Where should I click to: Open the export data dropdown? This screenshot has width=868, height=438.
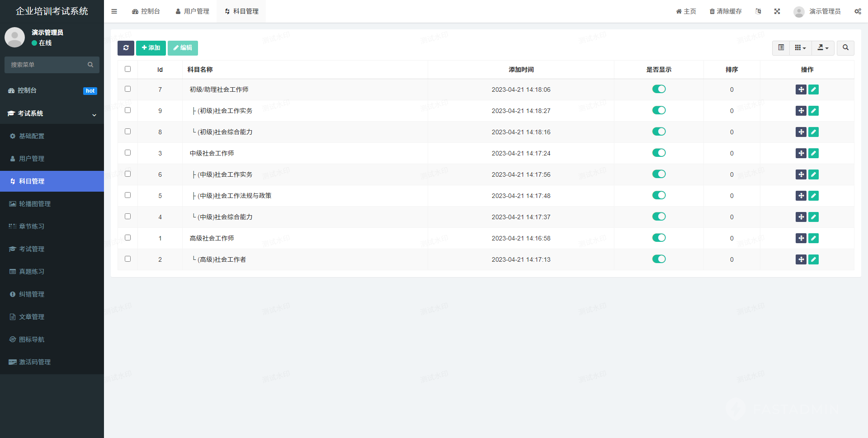(823, 48)
